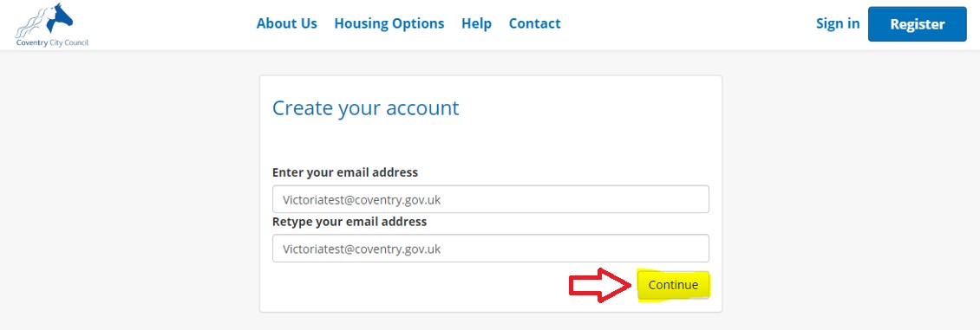Viewport: 980px width, 330px height.
Task: Select Contact in the top navigation
Action: [535, 23]
